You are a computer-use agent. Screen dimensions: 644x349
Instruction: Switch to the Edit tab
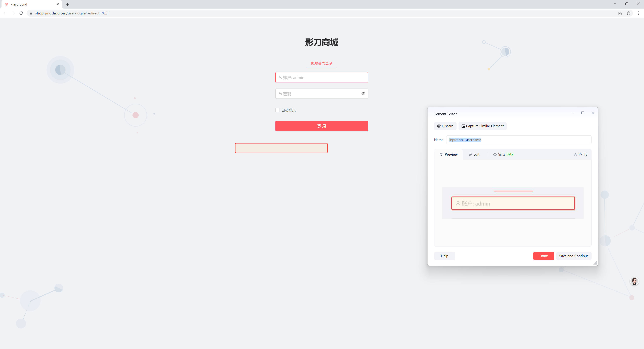coord(474,154)
